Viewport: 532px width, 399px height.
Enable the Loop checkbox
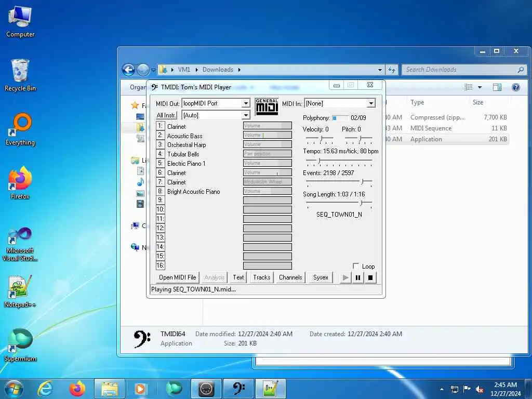click(356, 266)
